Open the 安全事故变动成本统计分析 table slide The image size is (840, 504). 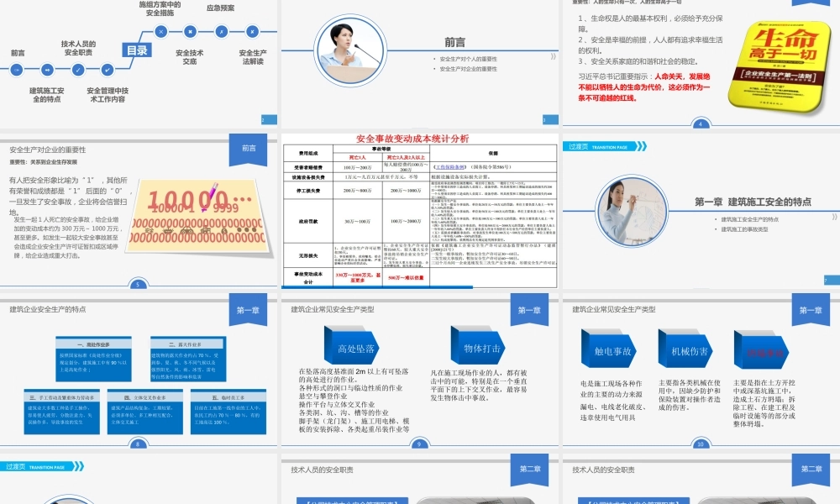[420, 211]
